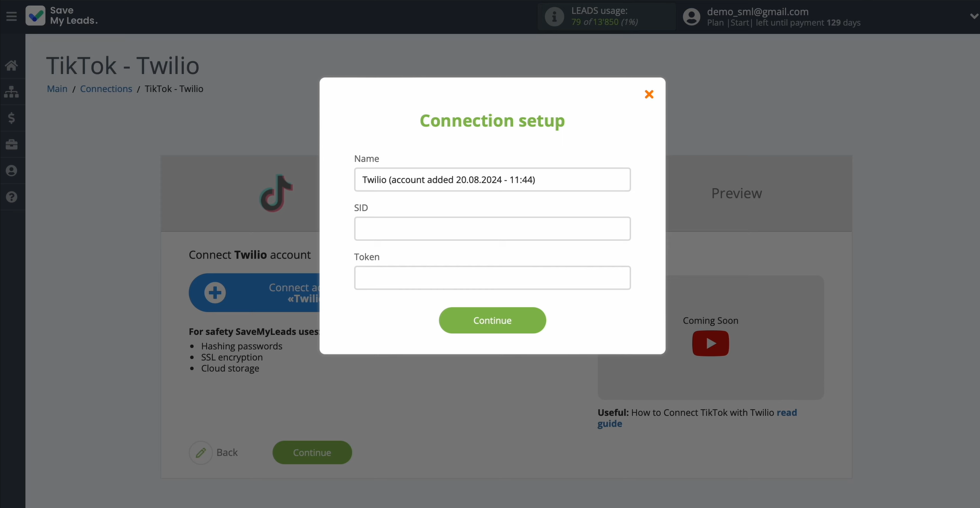Open the Account profile icon in sidebar

point(12,170)
